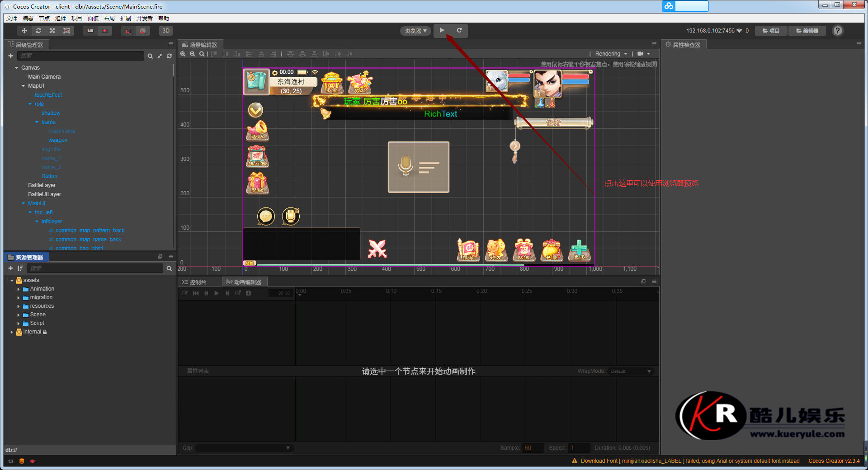Collapse the MainUI node
The image size is (868, 470).
click(24, 203)
